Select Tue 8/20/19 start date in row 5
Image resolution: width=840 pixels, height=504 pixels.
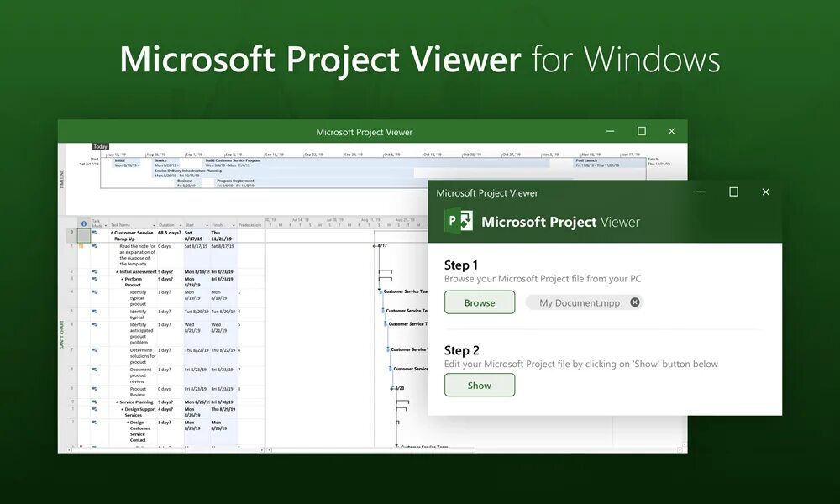197,311
